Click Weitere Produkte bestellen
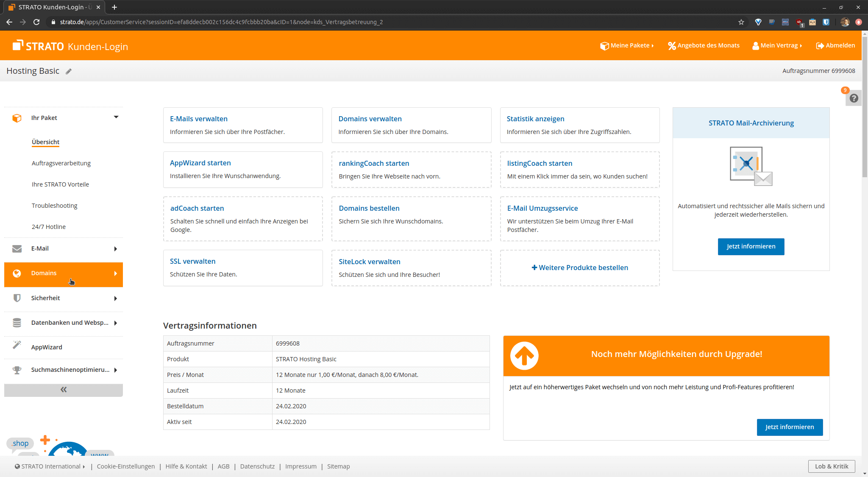Screen dimensions: 868x477 pos(580,268)
